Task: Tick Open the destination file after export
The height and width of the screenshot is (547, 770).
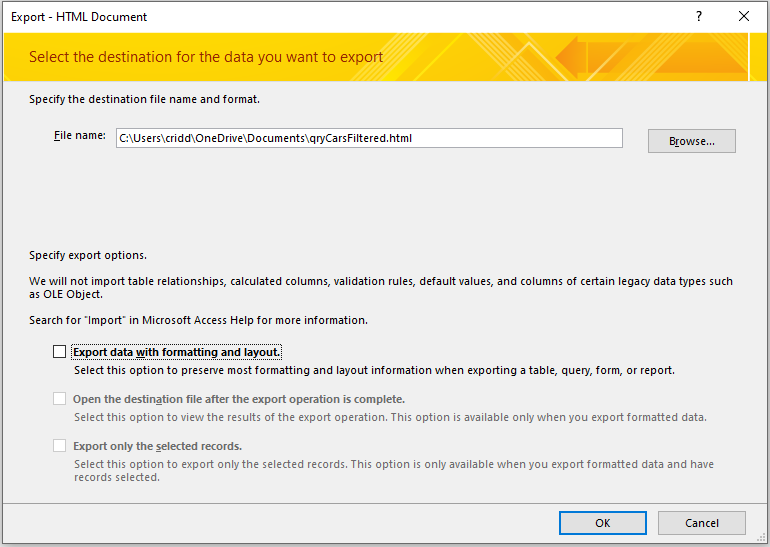Action: (x=59, y=399)
